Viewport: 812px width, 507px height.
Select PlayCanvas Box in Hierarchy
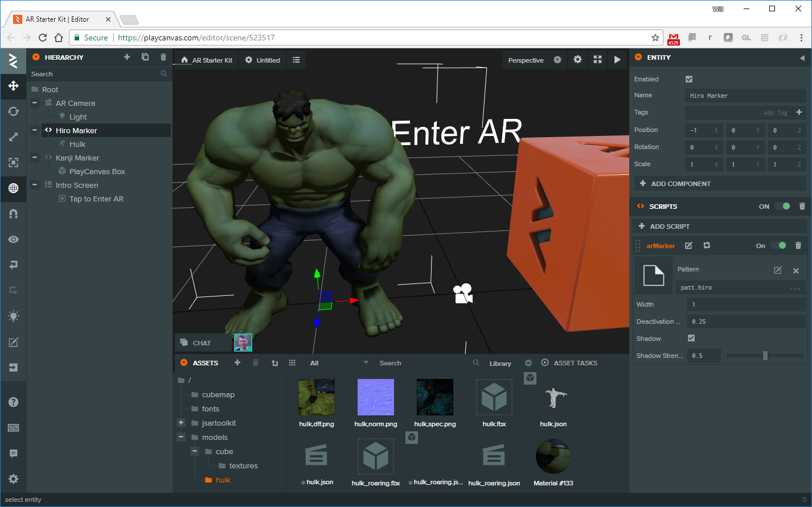(x=97, y=171)
